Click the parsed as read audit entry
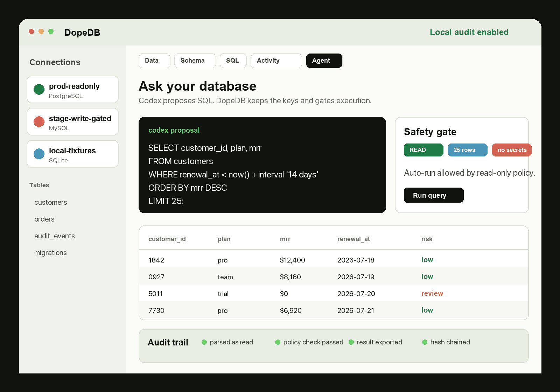The image size is (560, 392). [231, 342]
